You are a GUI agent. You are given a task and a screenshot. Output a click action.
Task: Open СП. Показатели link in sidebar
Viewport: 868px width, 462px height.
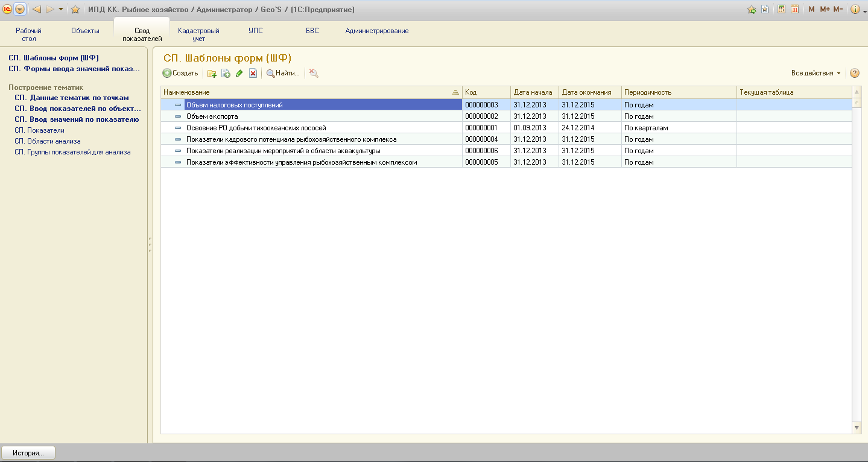pos(39,130)
